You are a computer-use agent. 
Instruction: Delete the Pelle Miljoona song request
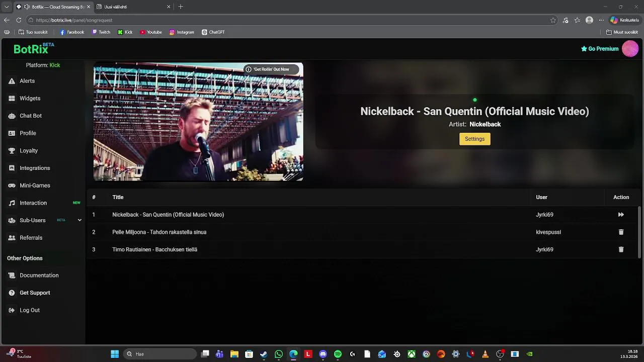(621, 232)
